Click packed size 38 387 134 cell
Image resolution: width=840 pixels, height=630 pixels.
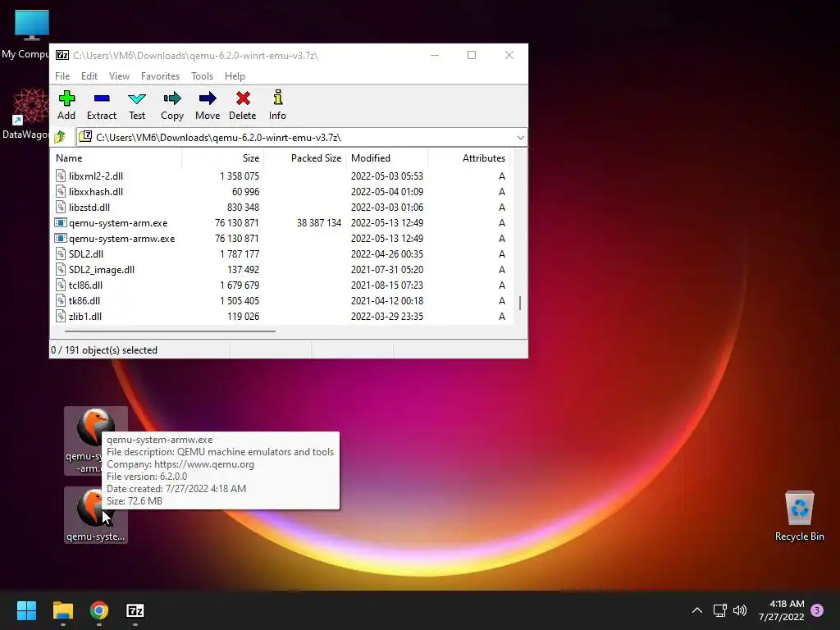[319, 223]
